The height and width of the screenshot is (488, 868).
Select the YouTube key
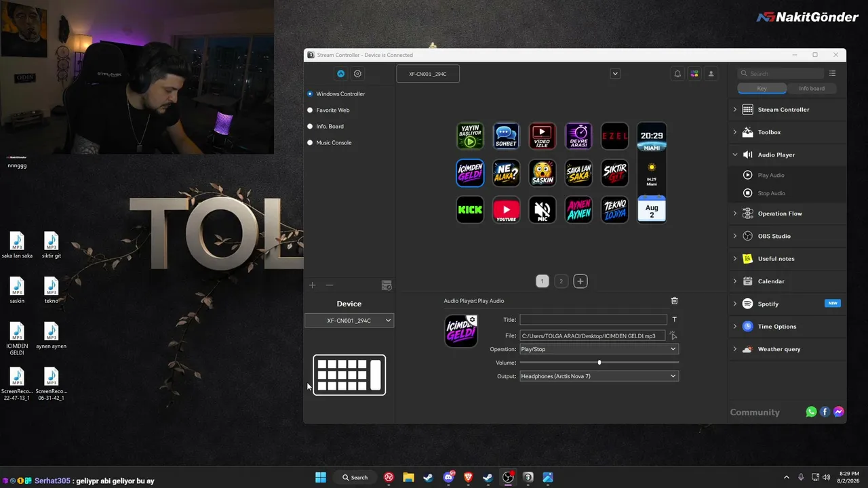[506, 209]
